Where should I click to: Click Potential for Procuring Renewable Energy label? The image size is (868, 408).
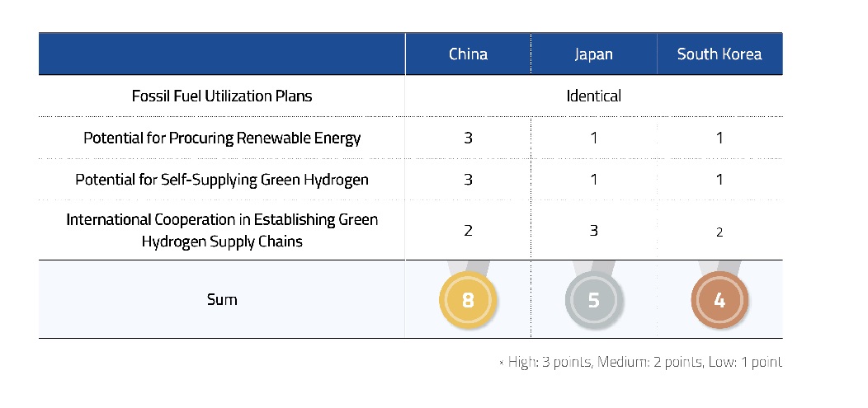222,138
